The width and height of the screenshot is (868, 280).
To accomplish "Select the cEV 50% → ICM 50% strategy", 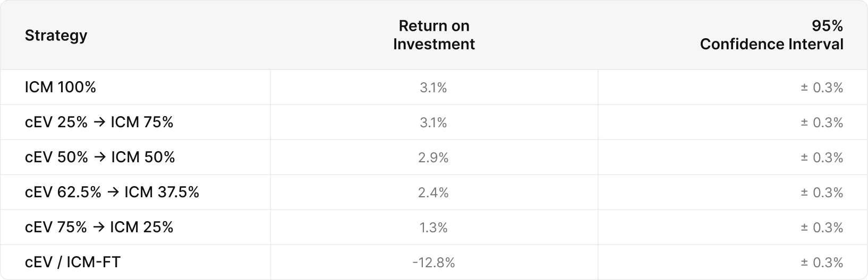I will pyautogui.click(x=100, y=157).
